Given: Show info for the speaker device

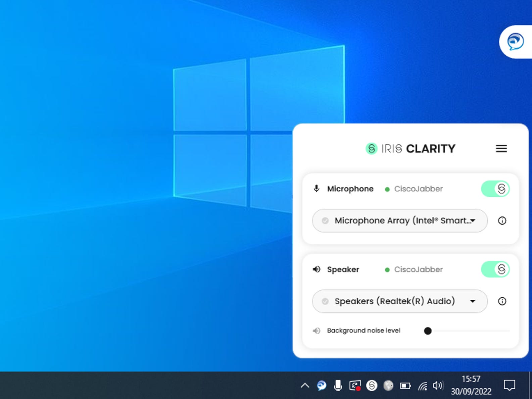Looking at the screenshot, I should (502, 301).
